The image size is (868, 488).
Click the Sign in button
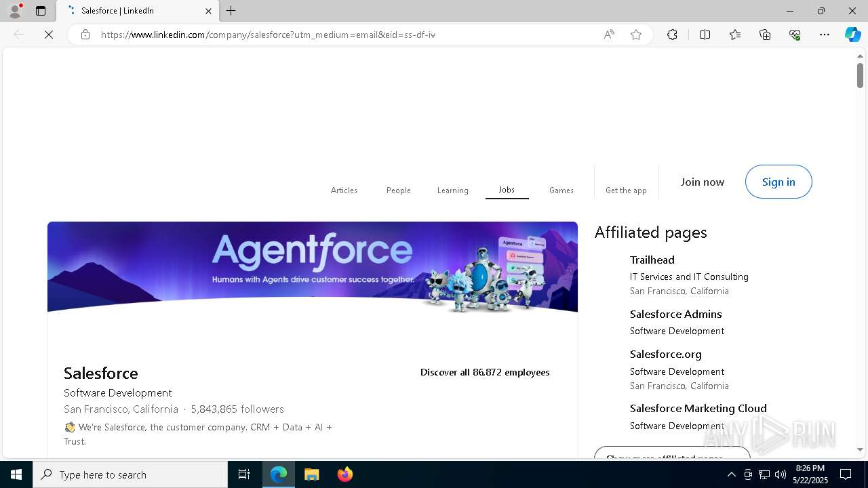[x=778, y=182]
